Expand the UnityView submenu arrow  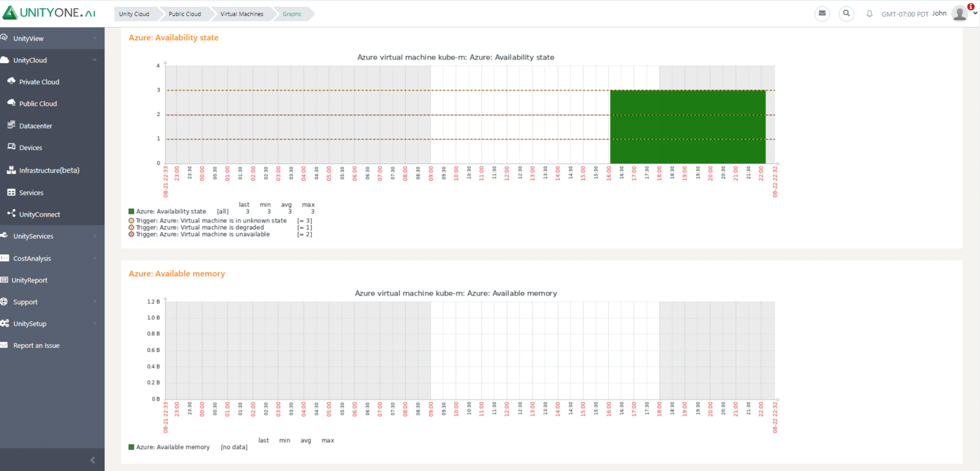pyautogui.click(x=95, y=38)
